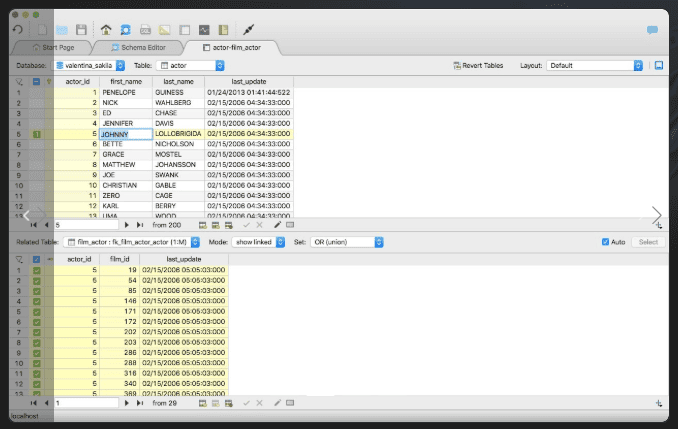Go to previous record in actor grid

(x=46, y=225)
